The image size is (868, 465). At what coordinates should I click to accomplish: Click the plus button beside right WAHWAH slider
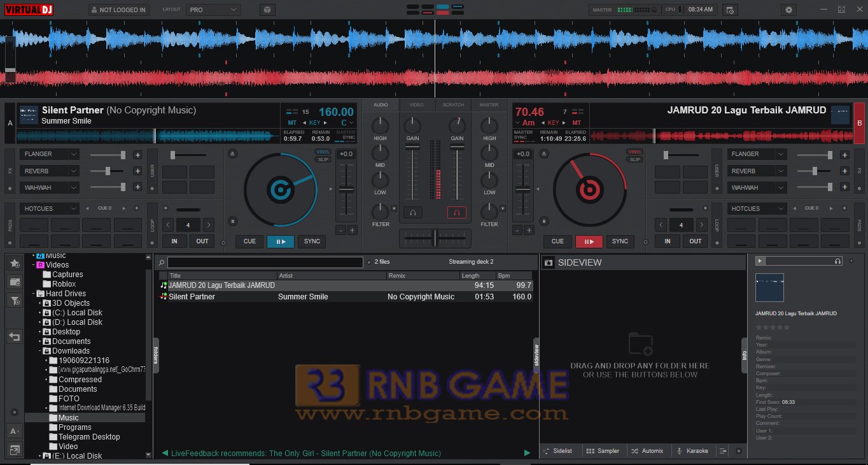click(x=844, y=187)
